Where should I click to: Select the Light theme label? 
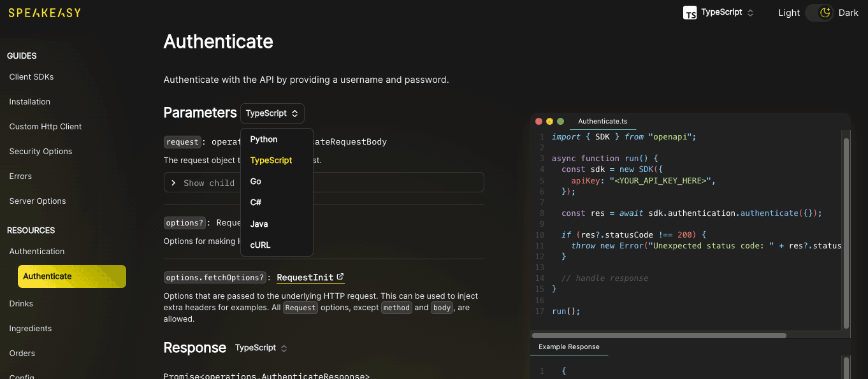tap(789, 13)
